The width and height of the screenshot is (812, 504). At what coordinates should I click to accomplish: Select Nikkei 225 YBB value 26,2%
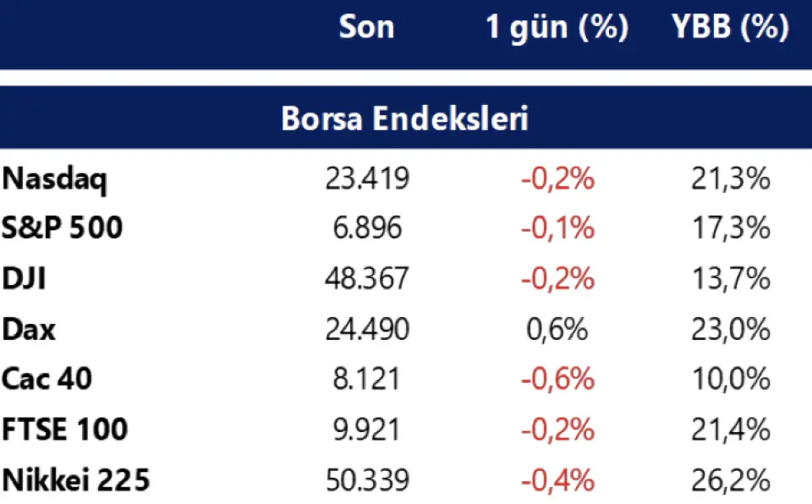pyautogui.click(x=730, y=480)
